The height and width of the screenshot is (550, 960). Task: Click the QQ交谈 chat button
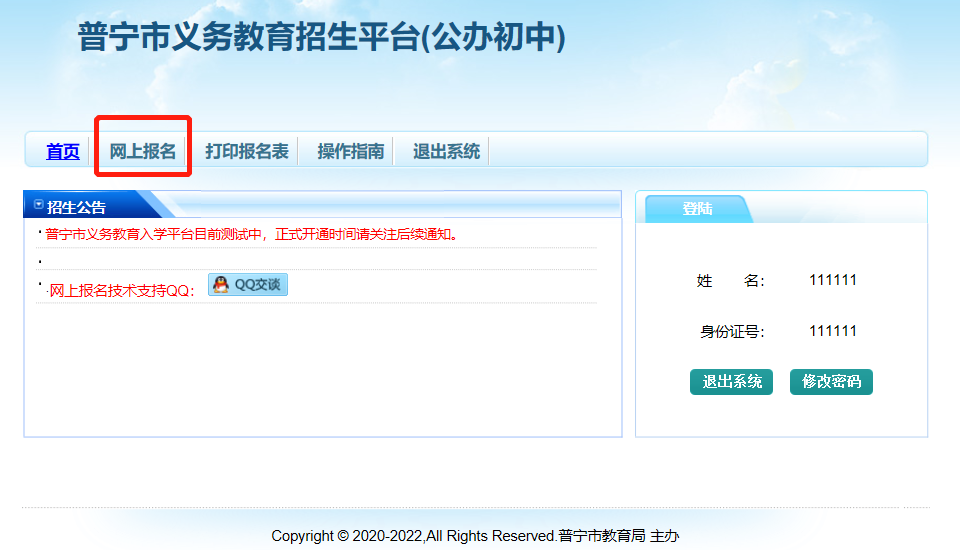tap(248, 285)
